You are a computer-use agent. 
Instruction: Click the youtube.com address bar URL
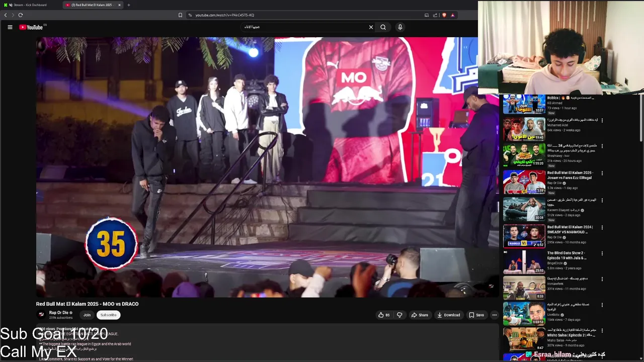(225, 15)
